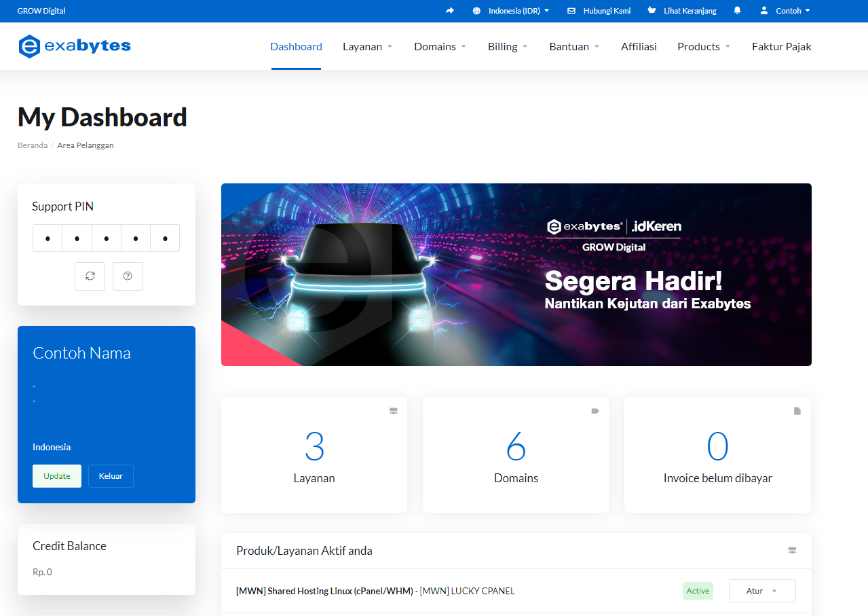This screenshot has width=868, height=616.
Task: Click the share arrow icon in top bar
Action: (450, 11)
